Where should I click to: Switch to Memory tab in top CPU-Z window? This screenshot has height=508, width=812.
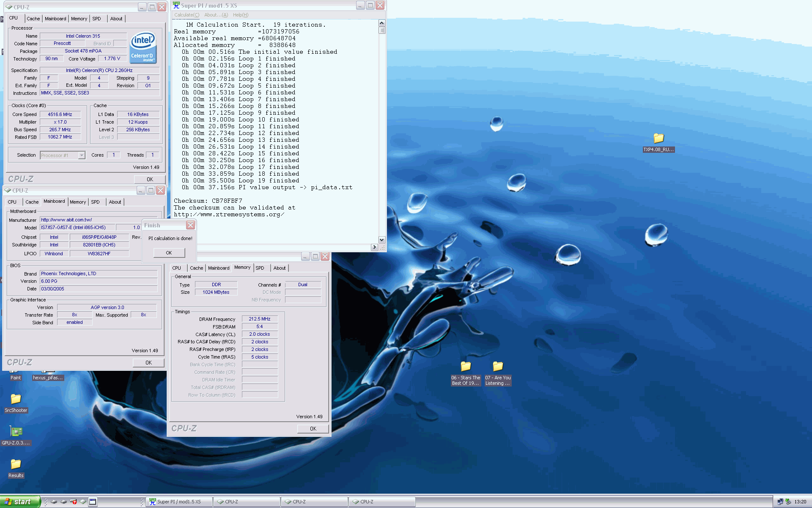[79, 19]
